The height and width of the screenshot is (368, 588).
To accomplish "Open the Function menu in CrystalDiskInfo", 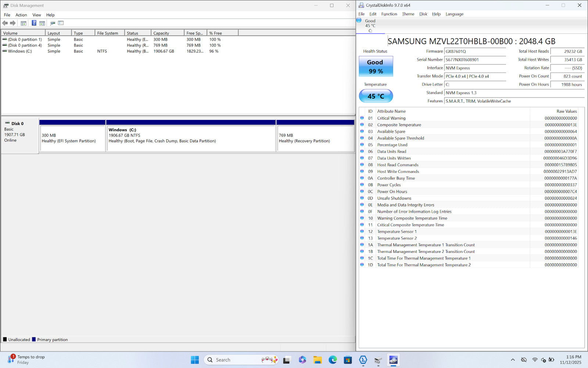I will [389, 14].
